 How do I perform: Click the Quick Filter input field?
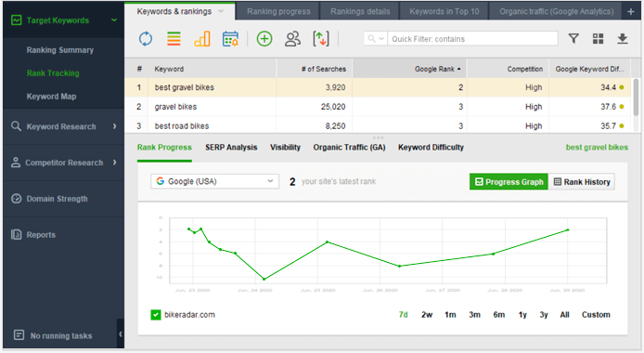[x=472, y=39]
